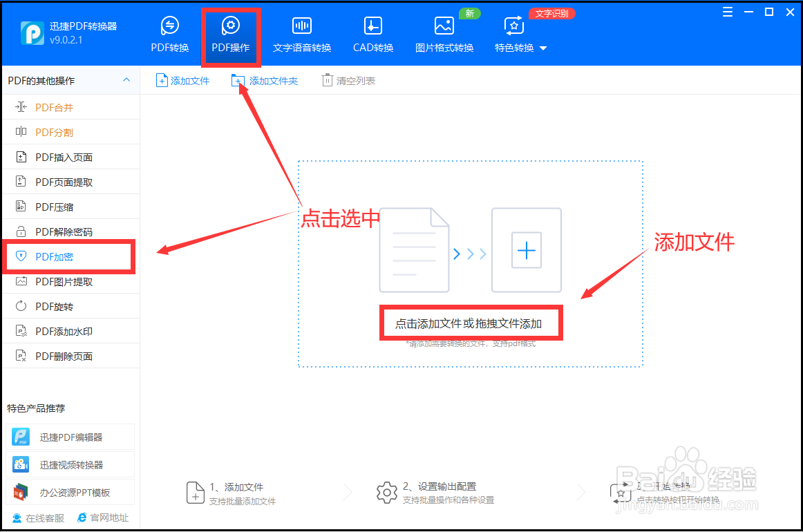Open the PDF转换 tab

click(x=169, y=35)
